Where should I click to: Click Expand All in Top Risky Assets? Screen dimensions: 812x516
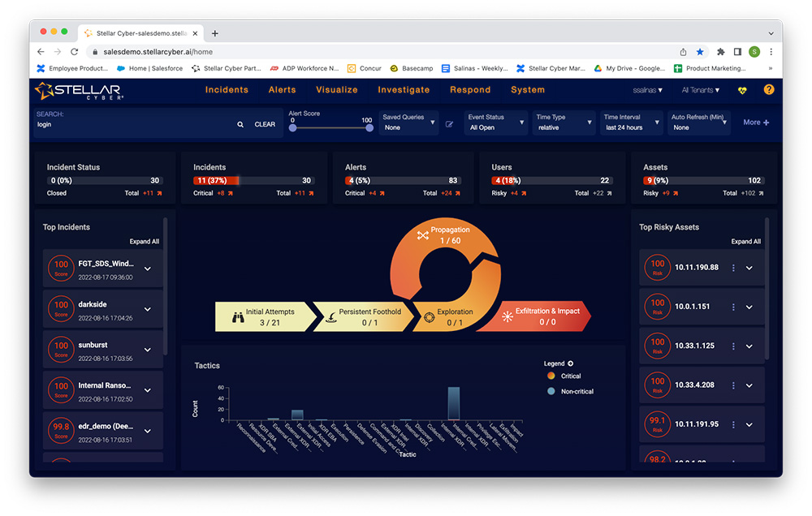click(x=745, y=242)
